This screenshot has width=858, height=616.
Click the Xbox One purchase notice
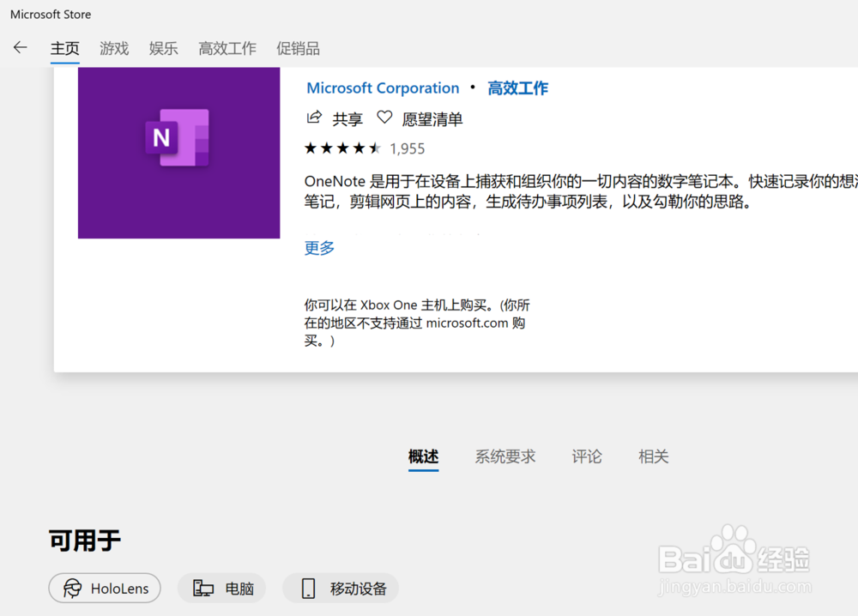point(417,323)
